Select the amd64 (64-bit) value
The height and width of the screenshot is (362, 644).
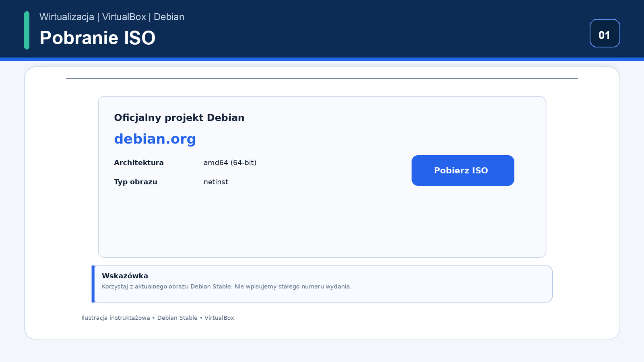coord(230,162)
